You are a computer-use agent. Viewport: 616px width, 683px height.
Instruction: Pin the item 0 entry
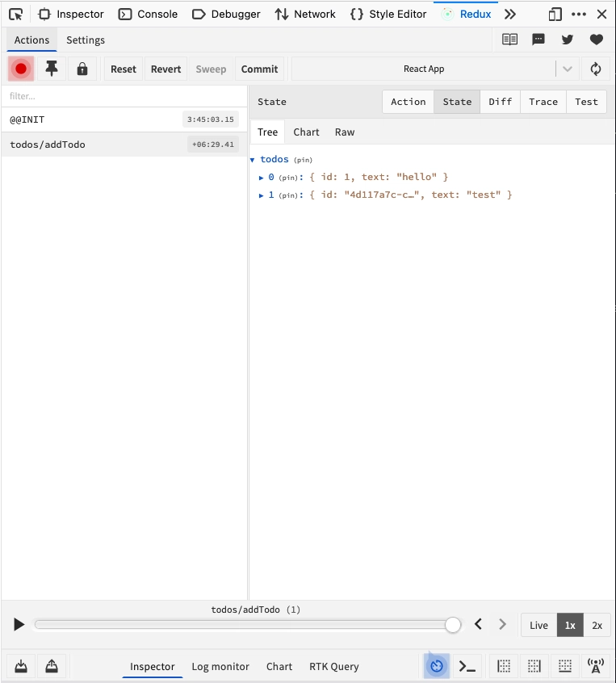coord(288,178)
